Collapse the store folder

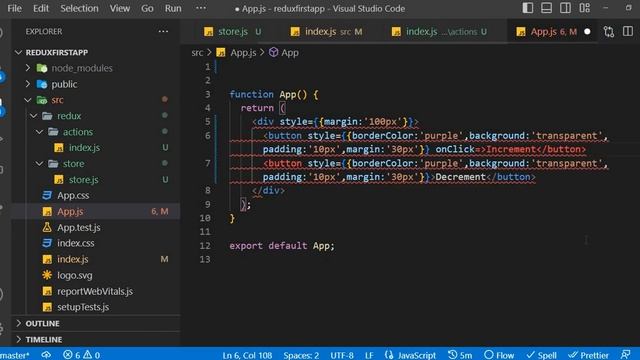73,164
